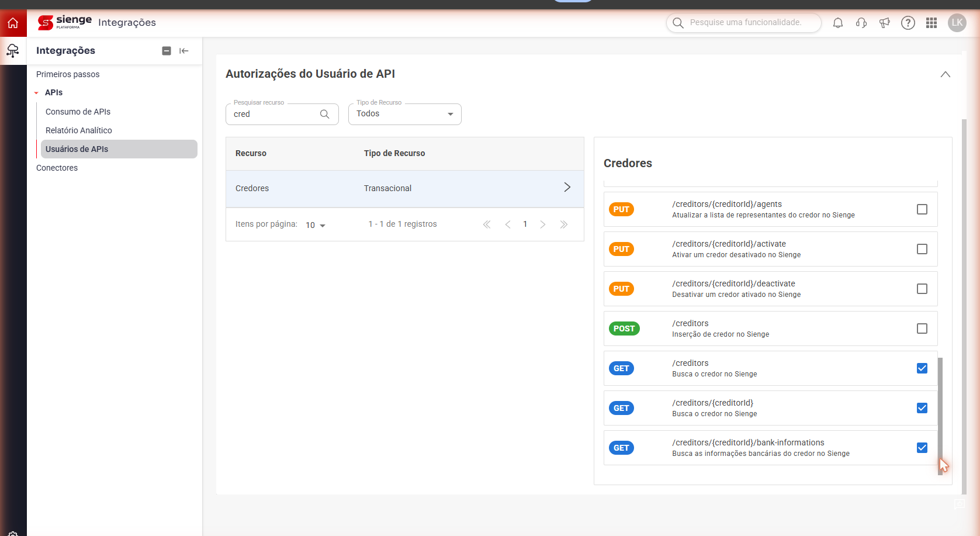Open the help question mark icon

click(908, 23)
